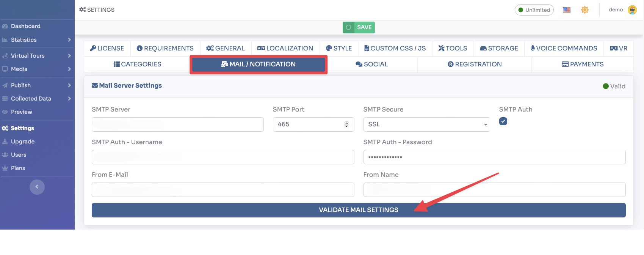Click the Mail Server Settings envelope icon
The image size is (644, 255).
pos(95,85)
